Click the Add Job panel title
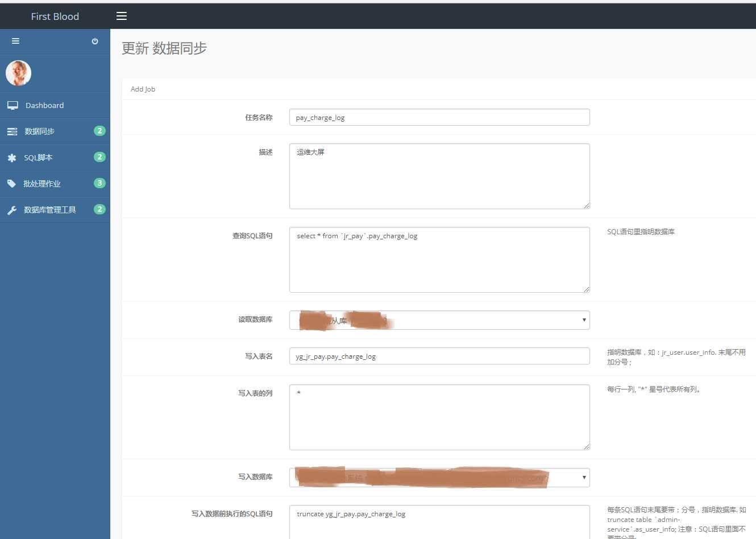The height and width of the screenshot is (539, 756). point(143,89)
